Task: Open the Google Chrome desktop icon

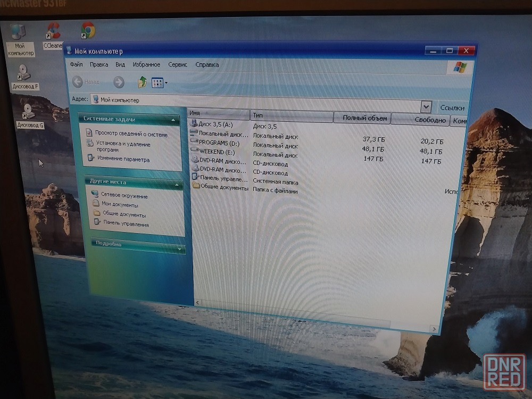Action: 87,30
